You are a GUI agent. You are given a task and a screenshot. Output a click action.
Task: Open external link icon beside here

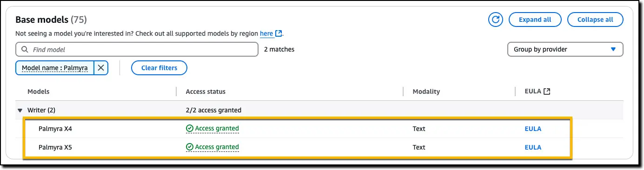279,33
